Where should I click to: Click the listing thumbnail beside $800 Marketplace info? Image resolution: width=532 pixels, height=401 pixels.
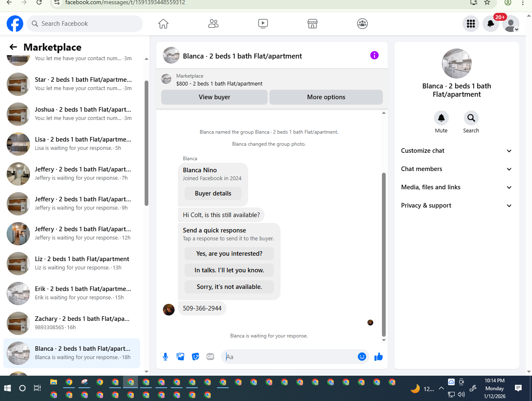pyautogui.click(x=166, y=79)
